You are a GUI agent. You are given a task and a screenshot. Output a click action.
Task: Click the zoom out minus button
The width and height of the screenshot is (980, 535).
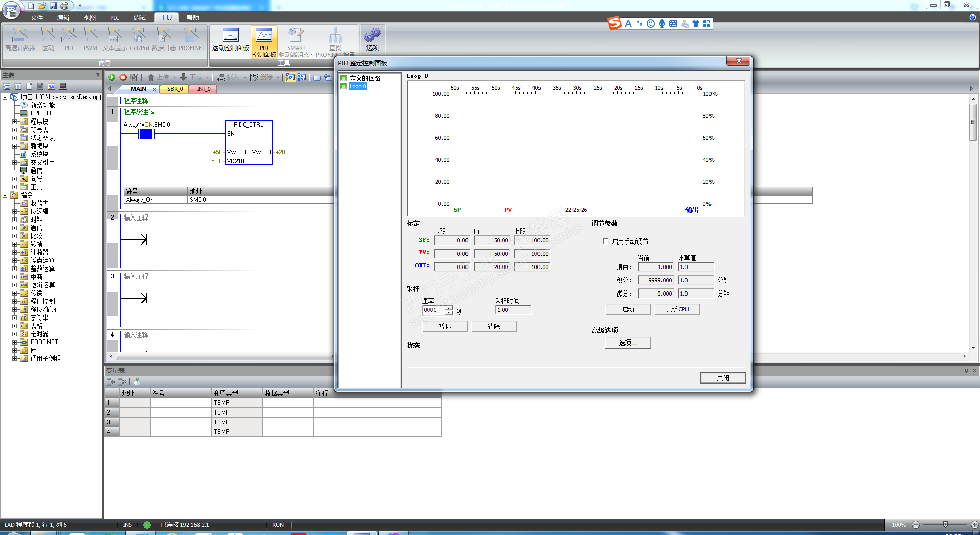click(916, 525)
